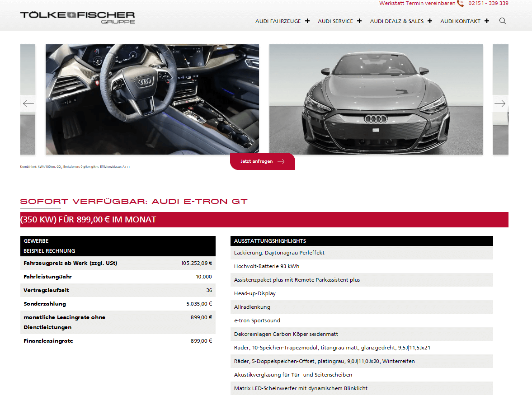Expand the Audi Service plus icon
532x396 pixels.
click(x=359, y=21)
